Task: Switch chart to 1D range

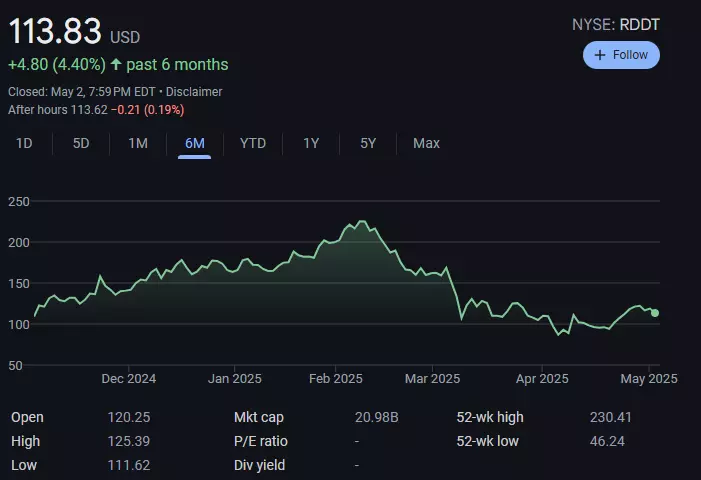Action: tap(24, 143)
